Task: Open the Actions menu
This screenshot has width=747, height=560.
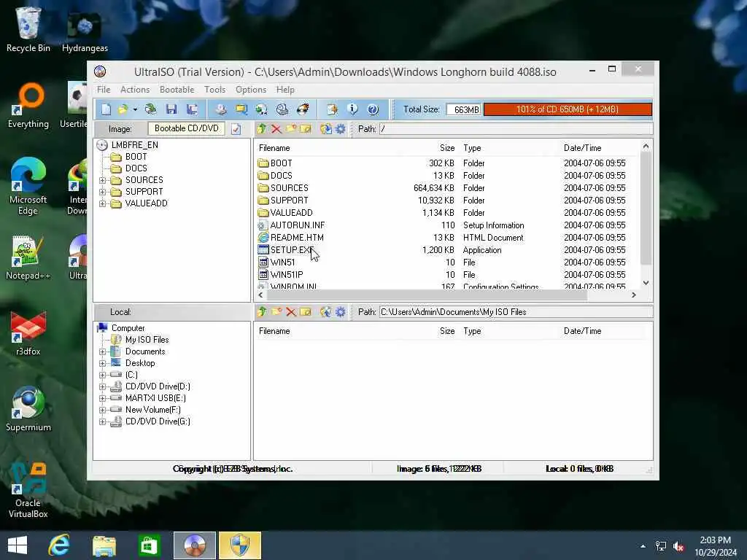Action: pos(135,90)
